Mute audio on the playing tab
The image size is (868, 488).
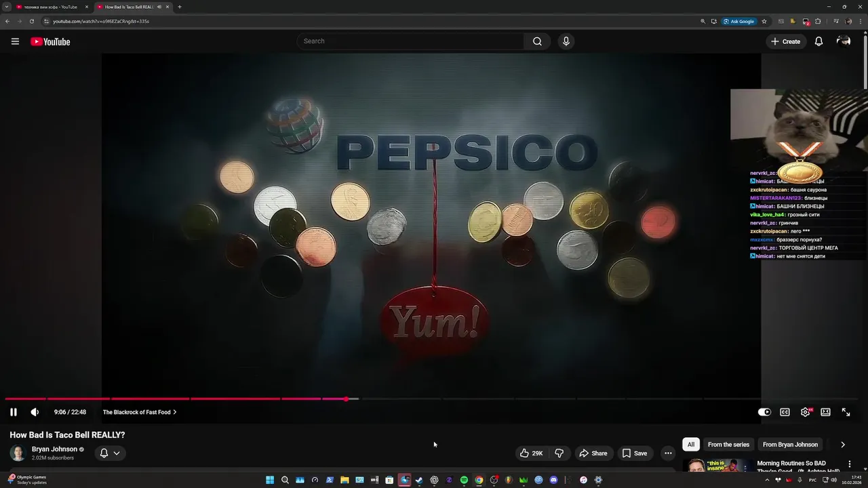(159, 7)
